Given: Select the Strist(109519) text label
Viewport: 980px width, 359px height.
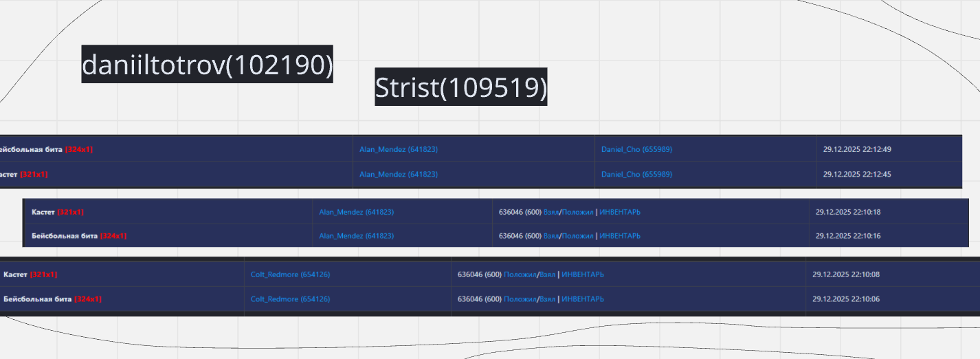Looking at the screenshot, I should (460, 87).
